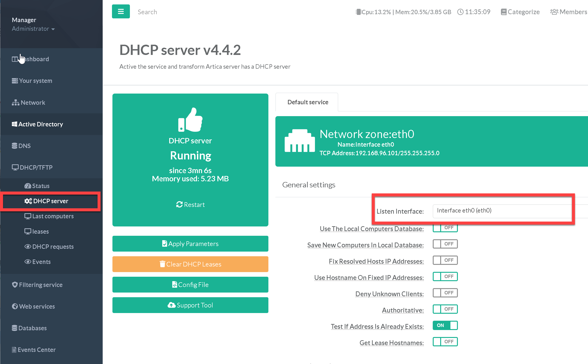The width and height of the screenshot is (588, 364).
Task: Disable Test If Address Already Exists toggle
Action: (445, 325)
